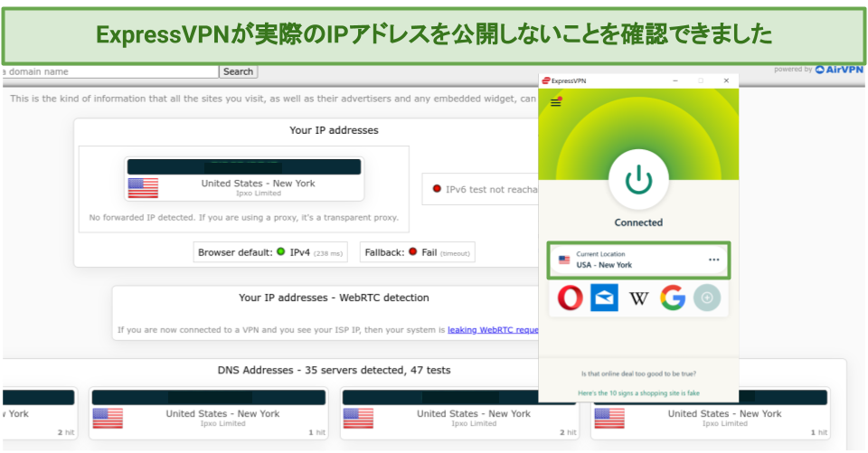Open the Google shortcut in ExpressVPN
The image size is (868, 453).
673,297
